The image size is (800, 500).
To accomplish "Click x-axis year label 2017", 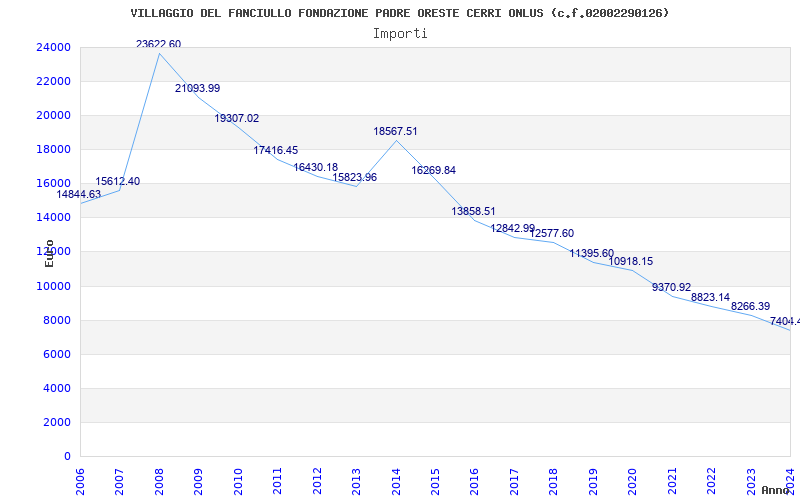I will tap(514, 481).
